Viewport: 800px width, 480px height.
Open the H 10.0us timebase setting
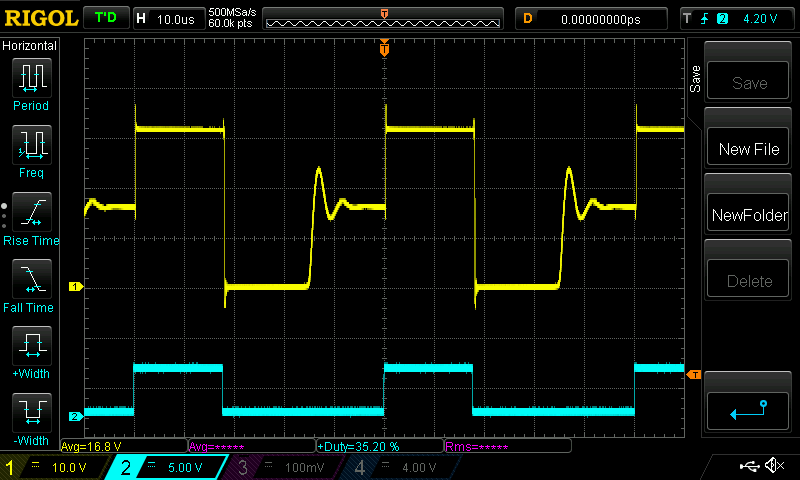coord(166,19)
